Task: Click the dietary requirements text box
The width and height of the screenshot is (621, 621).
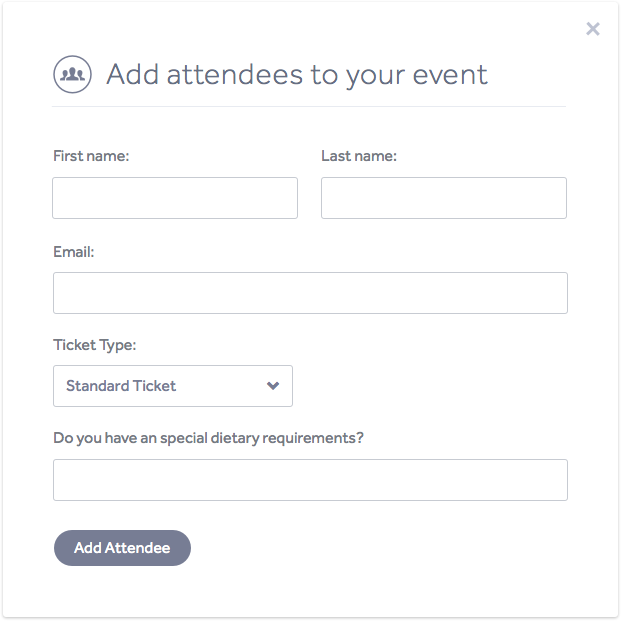Action: [x=310, y=480]
